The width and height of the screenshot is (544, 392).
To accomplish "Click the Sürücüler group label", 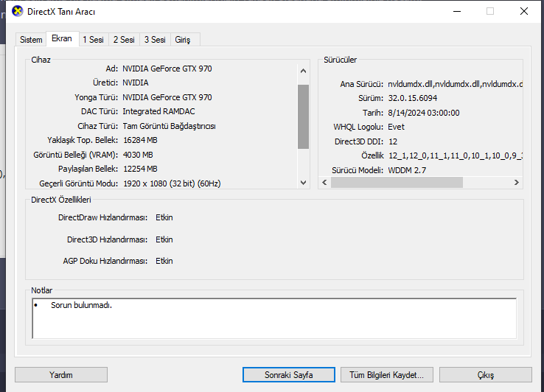I will (340, 60).
